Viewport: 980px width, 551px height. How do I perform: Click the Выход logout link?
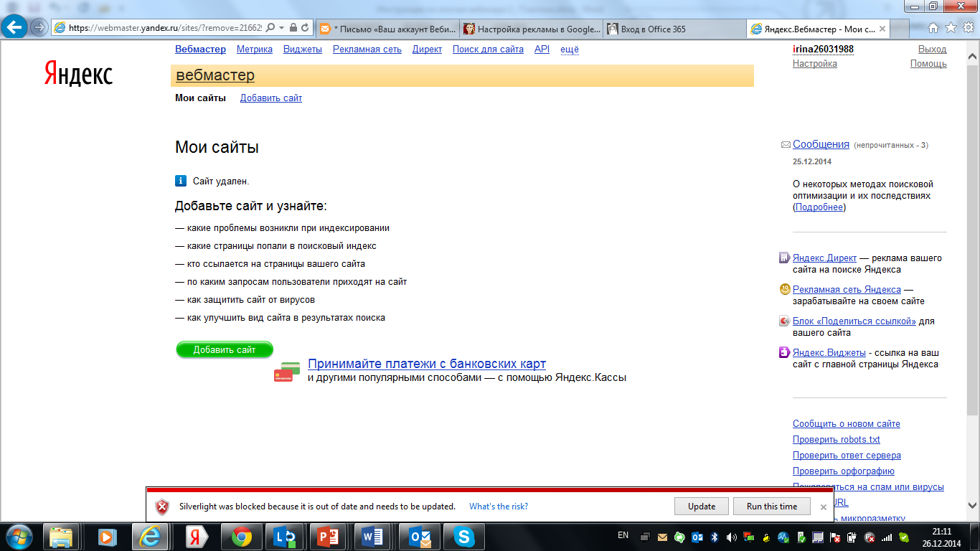(x=933, y=50)
